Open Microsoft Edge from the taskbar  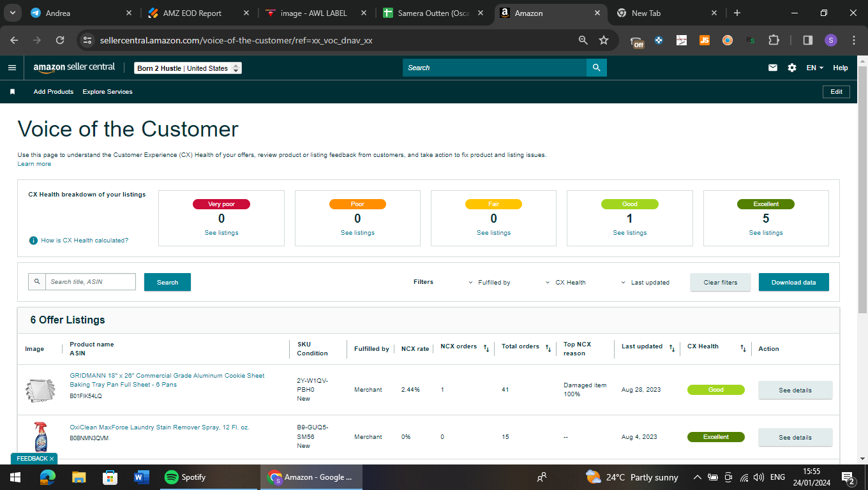tap(48, 477)
